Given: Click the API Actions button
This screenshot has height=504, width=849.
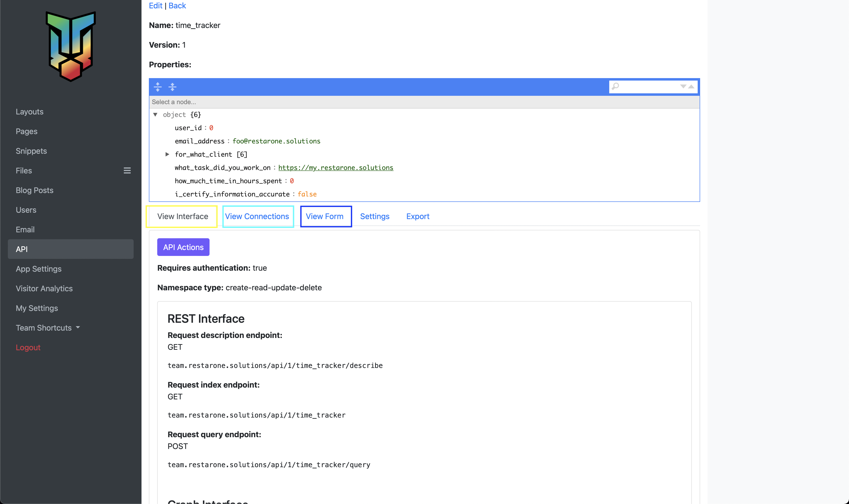Looking at the screenshot, I should pyautogui.click(x=183, y=247).
